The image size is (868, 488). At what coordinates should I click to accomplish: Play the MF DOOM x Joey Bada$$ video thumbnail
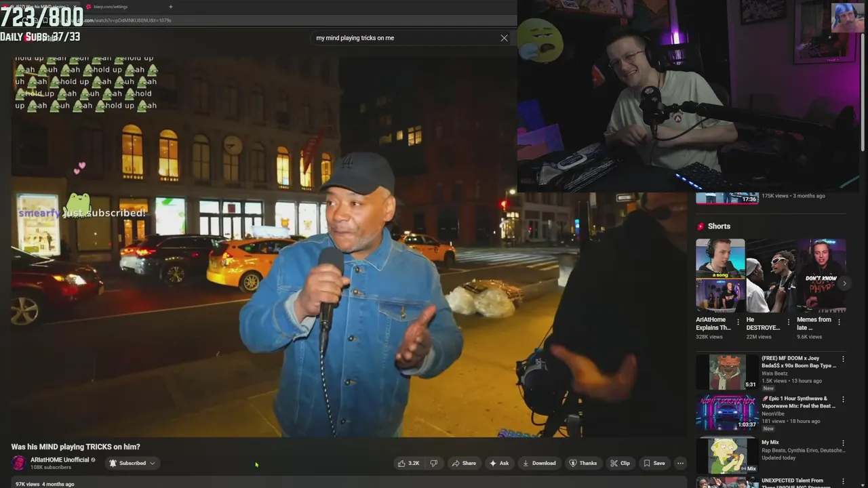pyautogui.click(x=727, y=371)
